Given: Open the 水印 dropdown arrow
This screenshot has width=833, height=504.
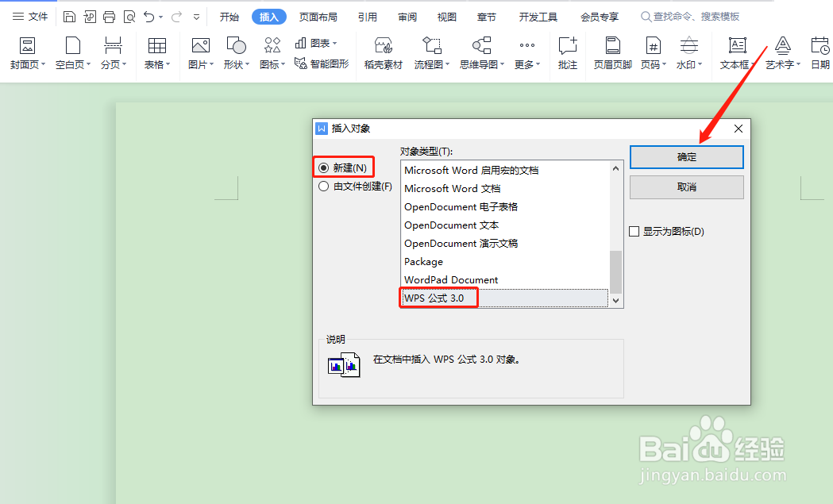Looking at the screenshot, I should click(x=700, y=64).
